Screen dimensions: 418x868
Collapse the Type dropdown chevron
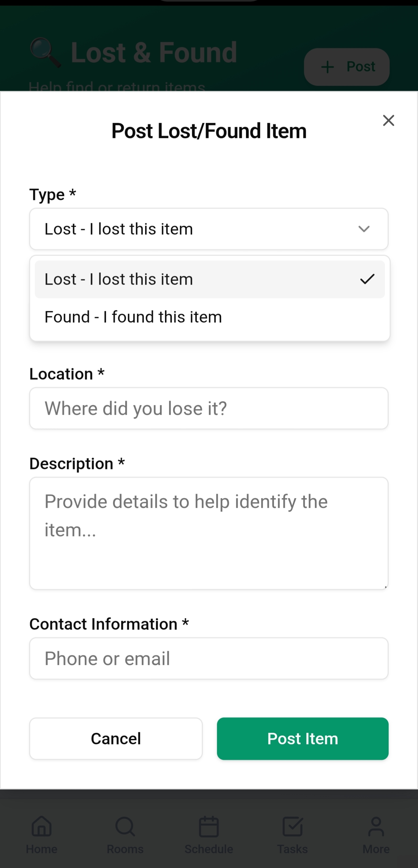point(364,229)
